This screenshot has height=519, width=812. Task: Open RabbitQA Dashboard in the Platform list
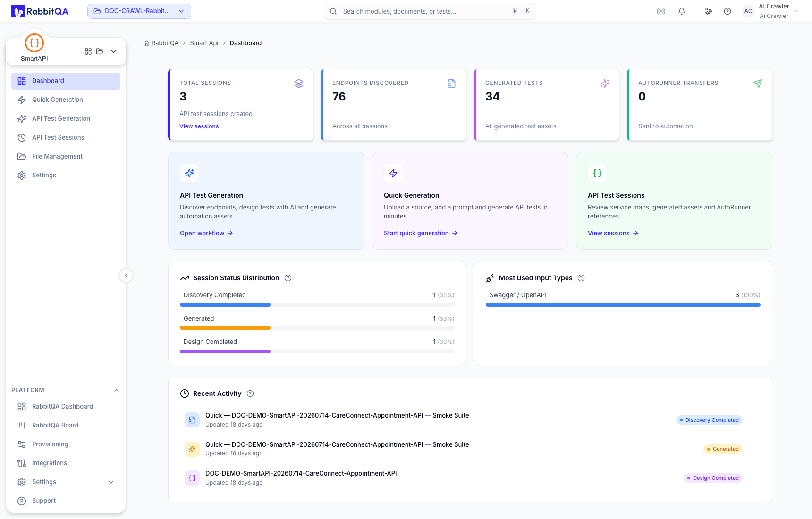[66, 407]
